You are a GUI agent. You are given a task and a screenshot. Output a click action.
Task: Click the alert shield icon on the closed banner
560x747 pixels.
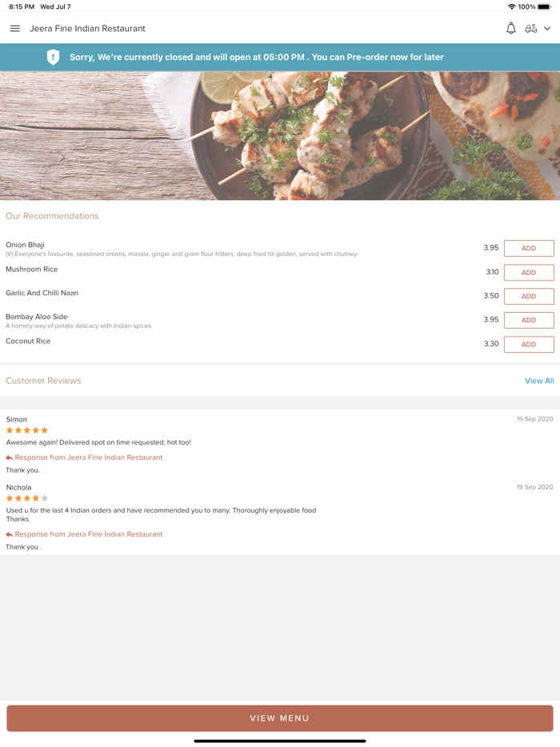coord(53,57)
